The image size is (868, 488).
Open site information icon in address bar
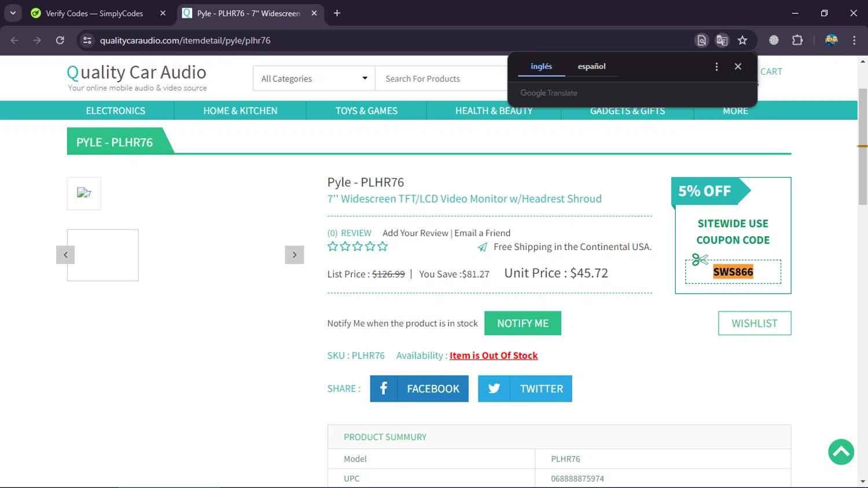[87, 41]
